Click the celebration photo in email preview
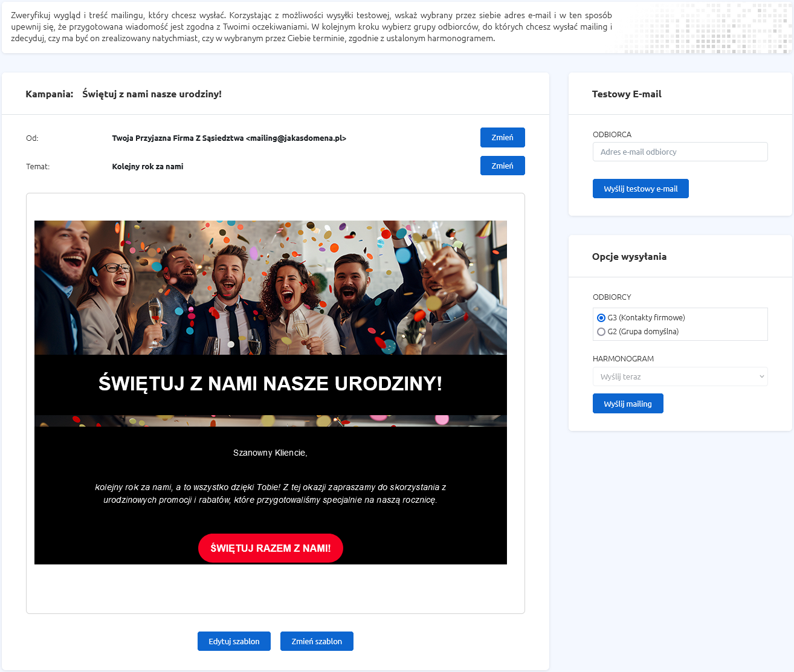The width and height of the screenshot is (794, 672). coord(271,288)
